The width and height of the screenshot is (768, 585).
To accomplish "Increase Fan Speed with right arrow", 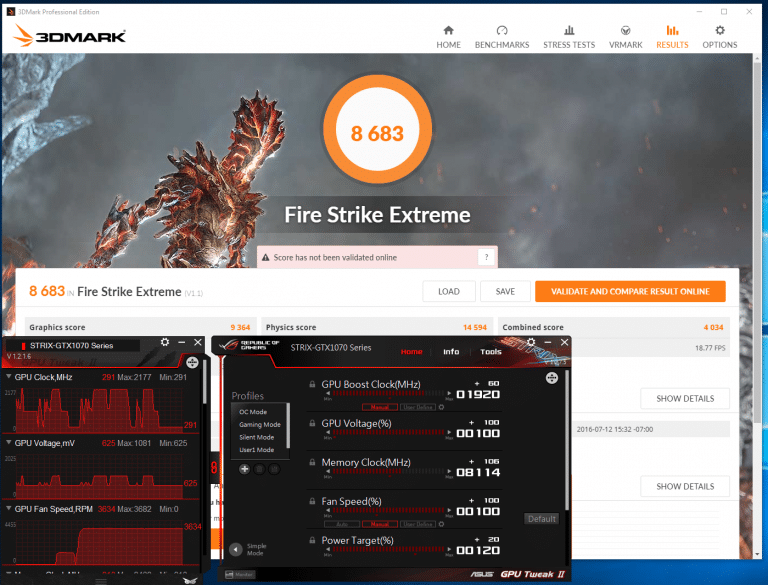I will (x=449, y=511).
